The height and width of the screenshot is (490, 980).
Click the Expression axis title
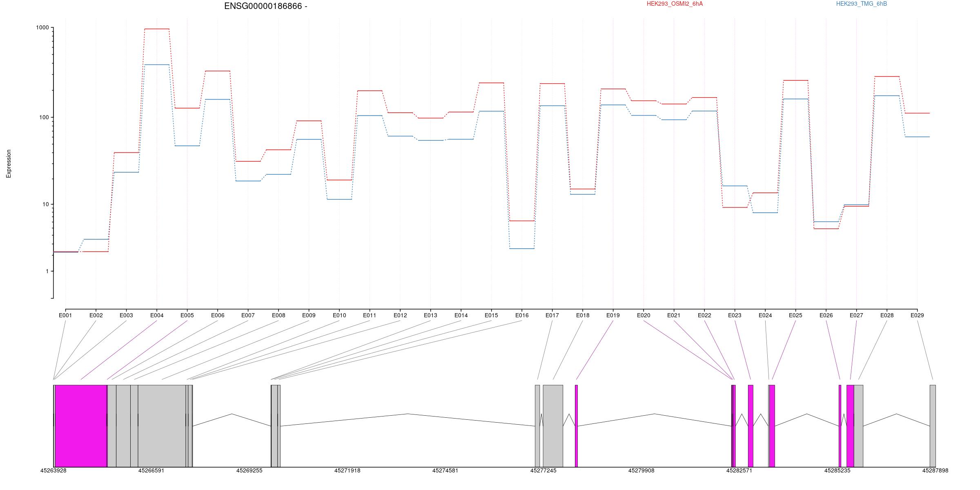(x=9, y=164)
